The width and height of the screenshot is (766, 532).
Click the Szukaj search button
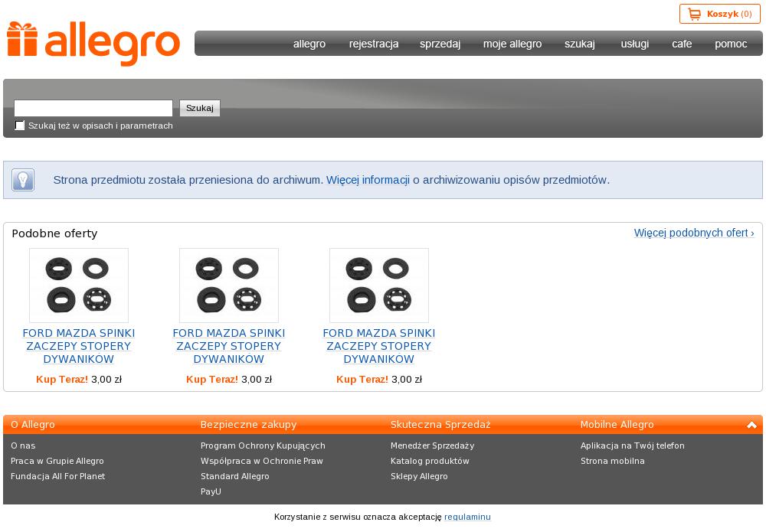pyautogui.click(x=200, y=108)
